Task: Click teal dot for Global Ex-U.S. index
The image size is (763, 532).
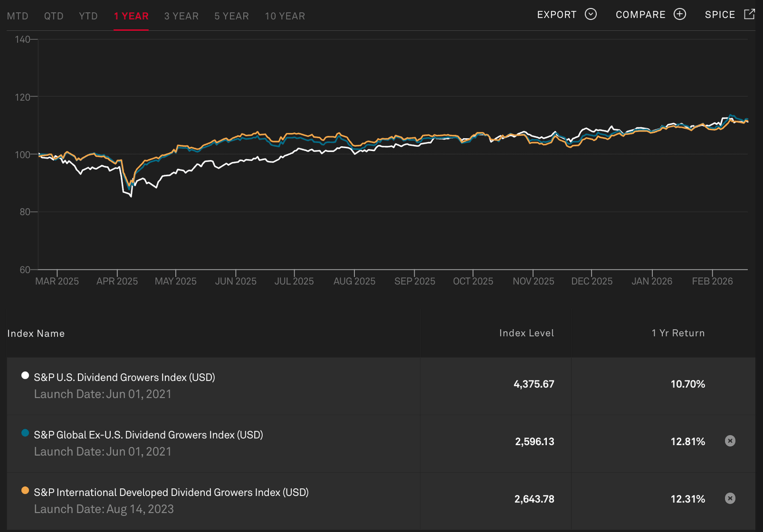Action: tap(25, 433)
